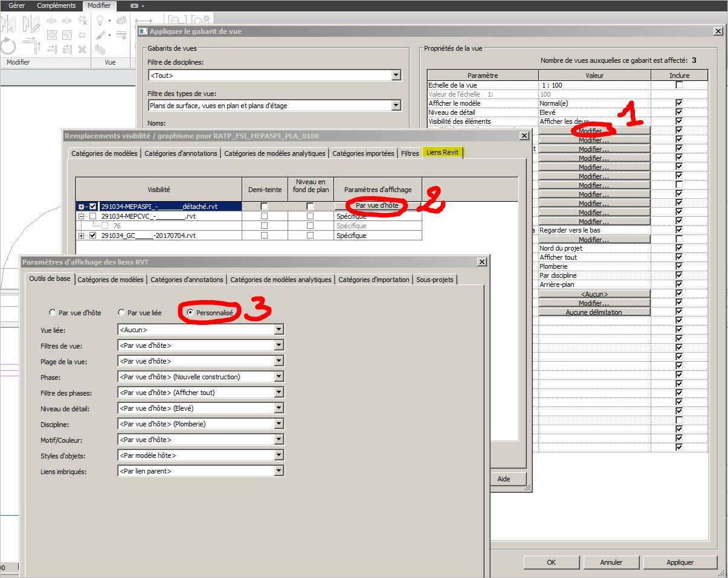
Task: Open the Sous-projets tab
Action: tap(434, 280)
